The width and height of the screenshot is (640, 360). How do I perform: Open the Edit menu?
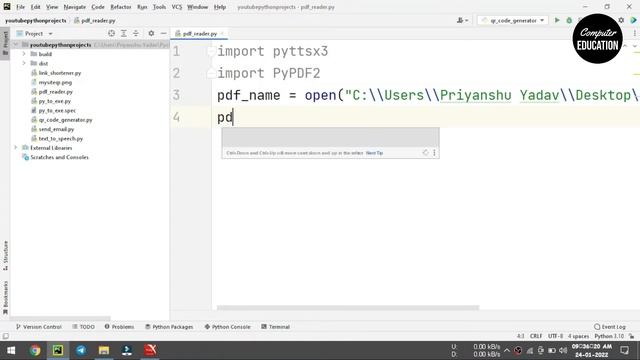point(36,7)
